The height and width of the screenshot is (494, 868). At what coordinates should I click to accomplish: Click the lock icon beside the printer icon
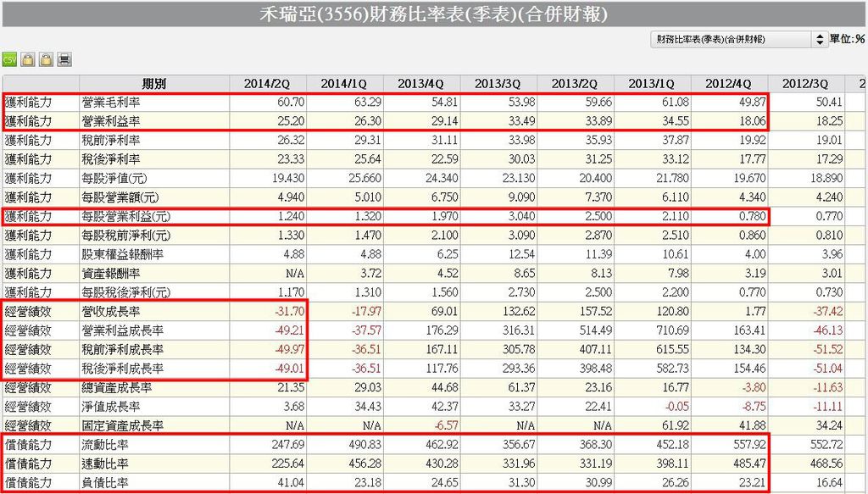click(x=46, y=59)
